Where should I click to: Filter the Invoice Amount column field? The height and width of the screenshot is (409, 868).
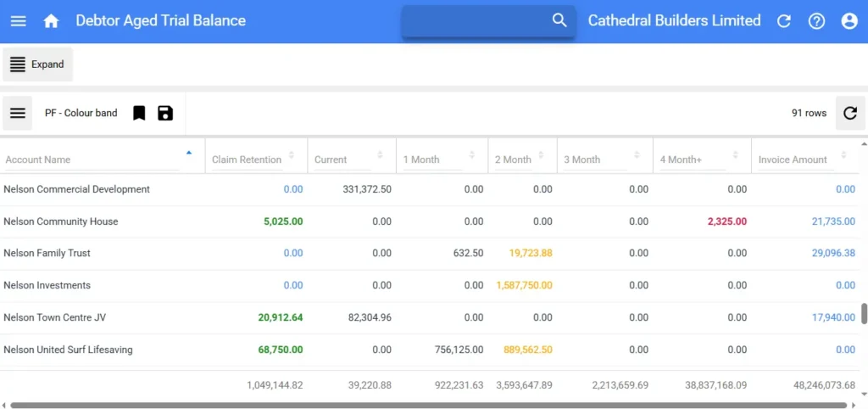coord(796,160)
